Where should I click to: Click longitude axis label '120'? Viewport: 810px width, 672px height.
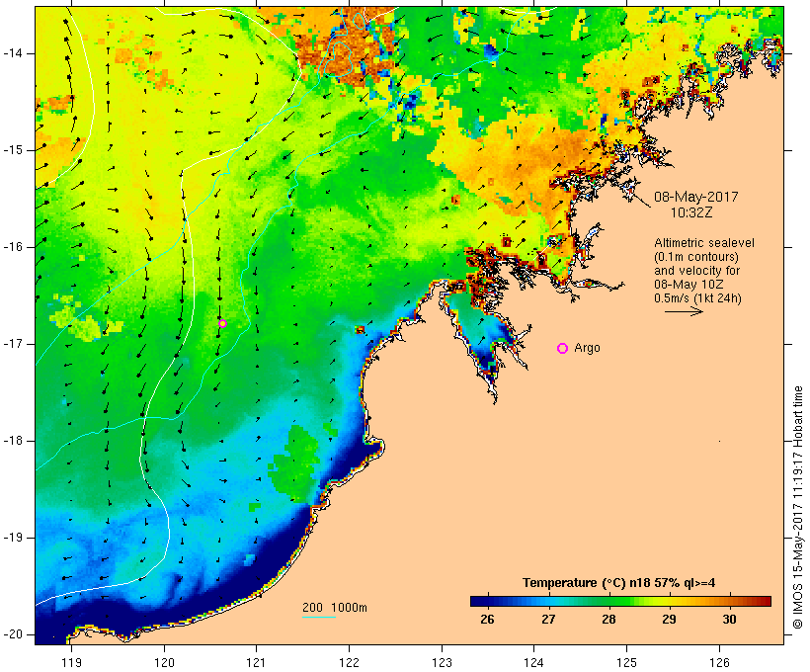coord(164,663)
